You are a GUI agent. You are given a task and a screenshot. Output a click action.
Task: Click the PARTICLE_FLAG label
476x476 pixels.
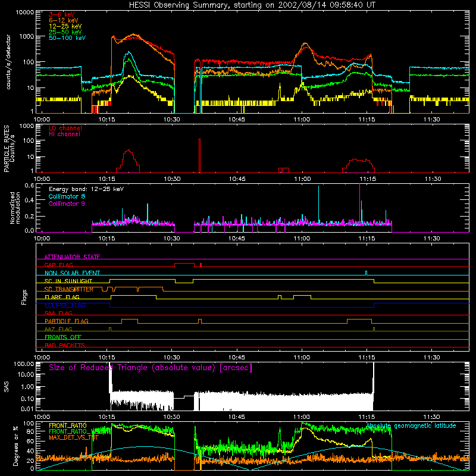67,321
